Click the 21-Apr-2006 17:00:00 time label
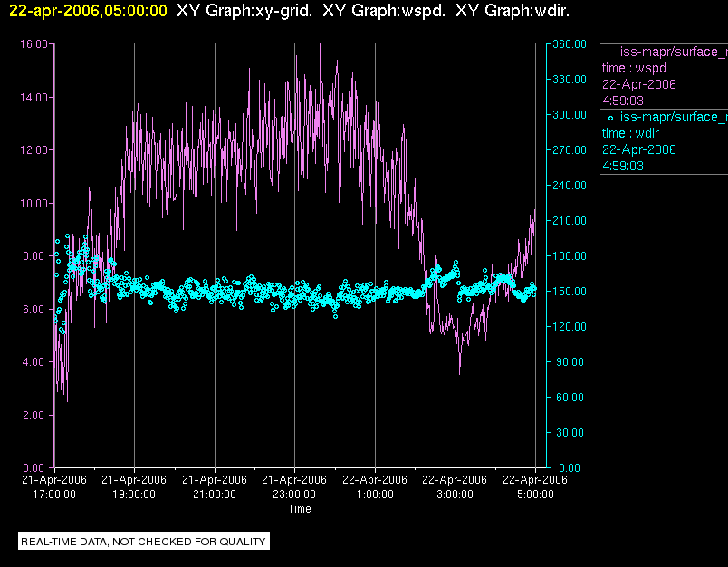Screen dimensions: 728x567 coord(54,487)
